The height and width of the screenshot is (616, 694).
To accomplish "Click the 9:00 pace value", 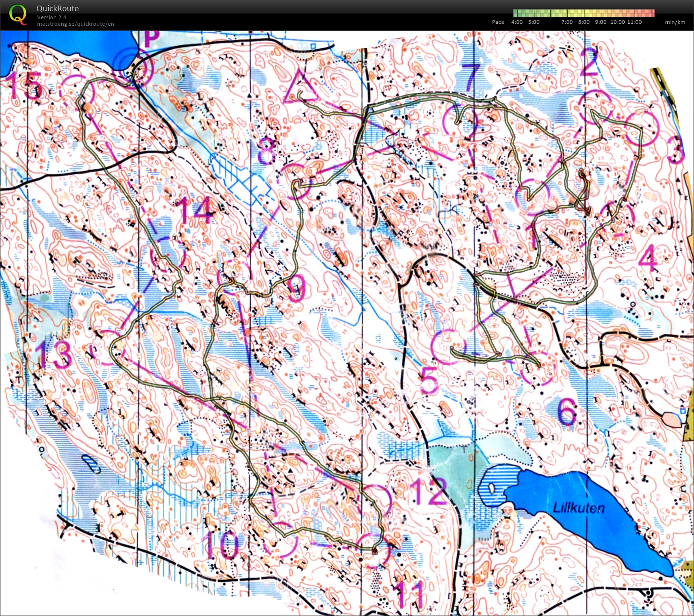I will pyautogui.click(x=600, y=22).
